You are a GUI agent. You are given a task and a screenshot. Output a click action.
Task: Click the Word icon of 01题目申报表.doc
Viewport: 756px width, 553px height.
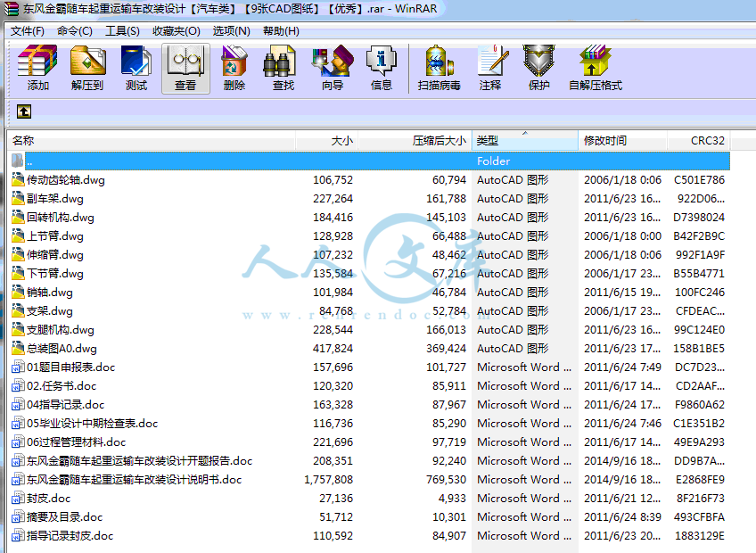[18, 367]
